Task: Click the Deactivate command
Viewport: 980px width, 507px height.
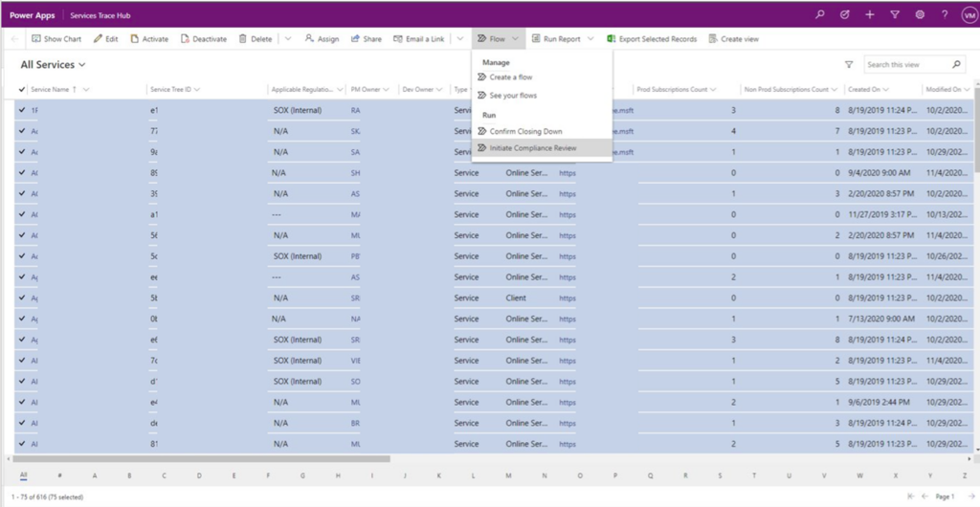Action: (x=204, y=38)
